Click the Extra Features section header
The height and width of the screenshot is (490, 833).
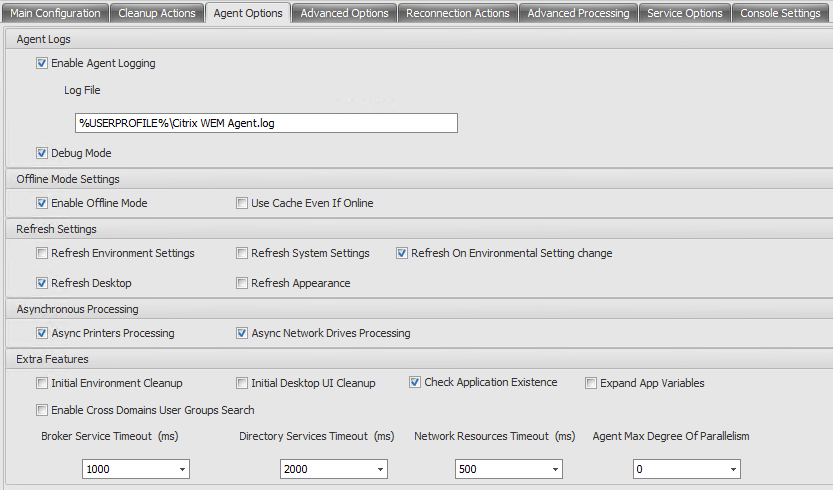(x=52, y=359)
